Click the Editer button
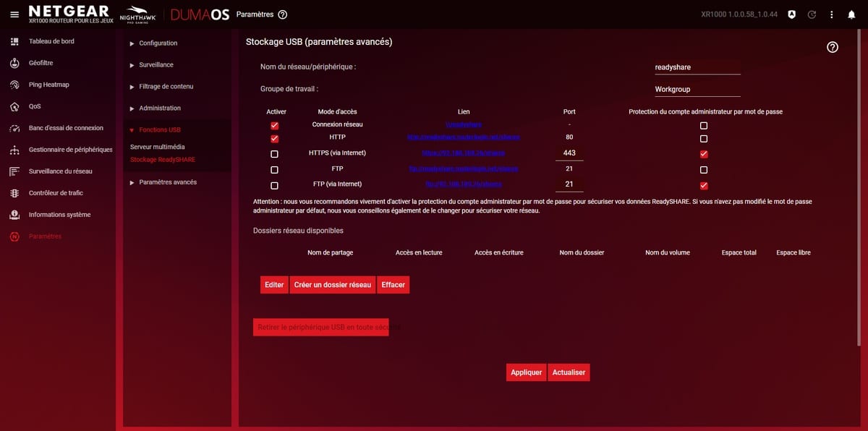Viewport: 868px width, 431px height. [274, 285]
